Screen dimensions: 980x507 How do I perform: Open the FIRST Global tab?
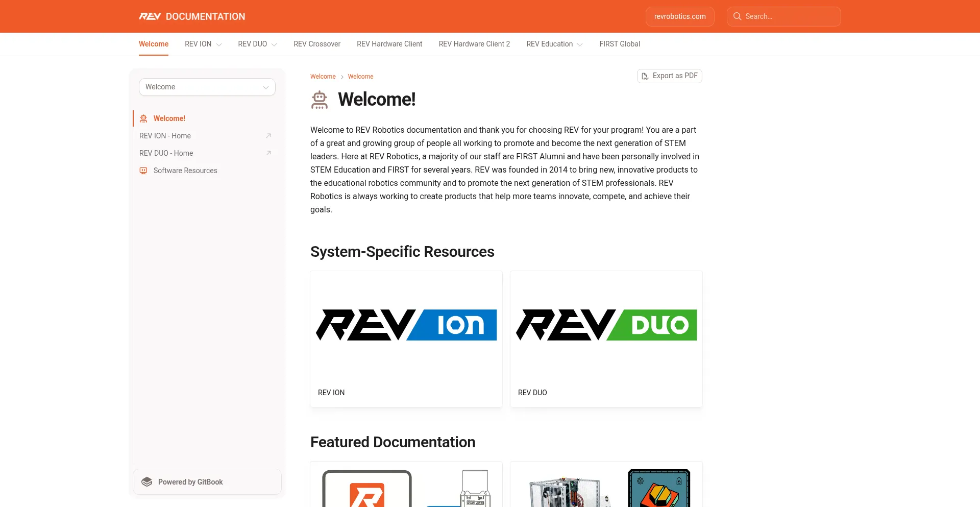pos(620,44)
